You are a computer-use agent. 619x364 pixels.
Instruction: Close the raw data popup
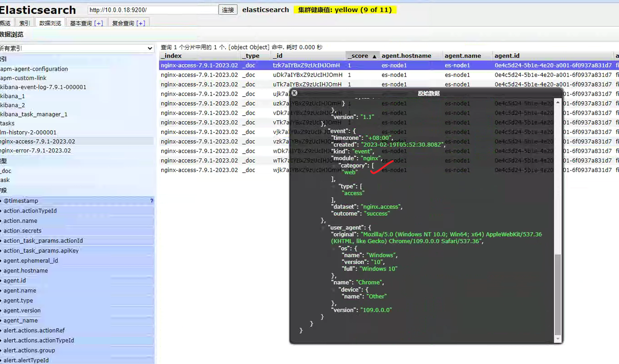[294, 93]
